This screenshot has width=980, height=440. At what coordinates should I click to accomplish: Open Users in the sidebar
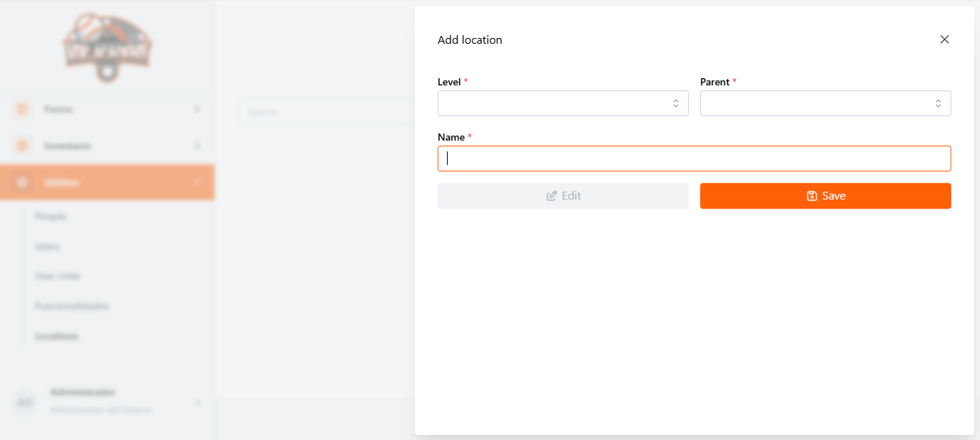pyautogui.click(x=47, y=247)
